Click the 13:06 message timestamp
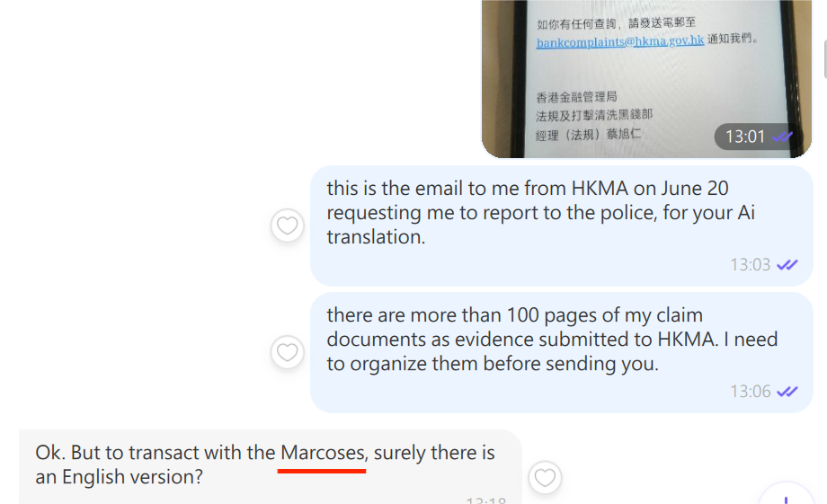 750,392
